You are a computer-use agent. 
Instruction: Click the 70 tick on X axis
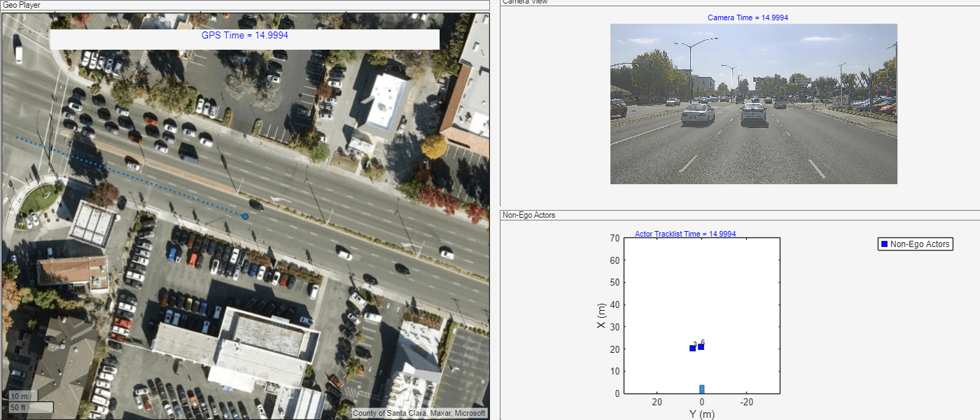click(615, 238)
